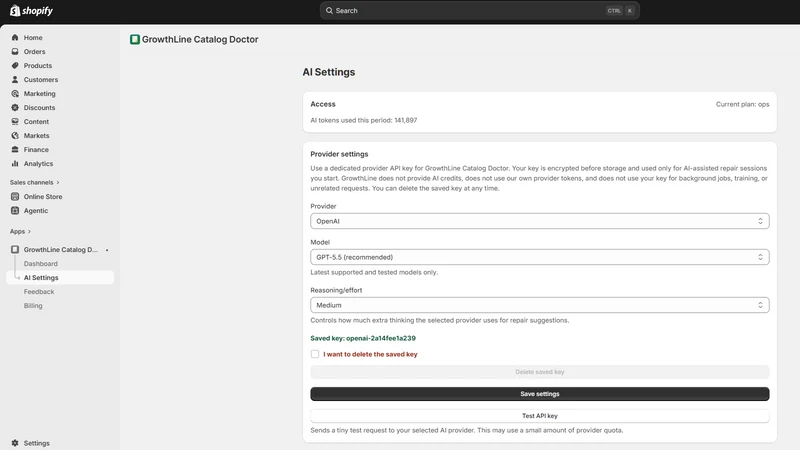
Task: Click the Orders inbox icon
Action: coord(15,52)
